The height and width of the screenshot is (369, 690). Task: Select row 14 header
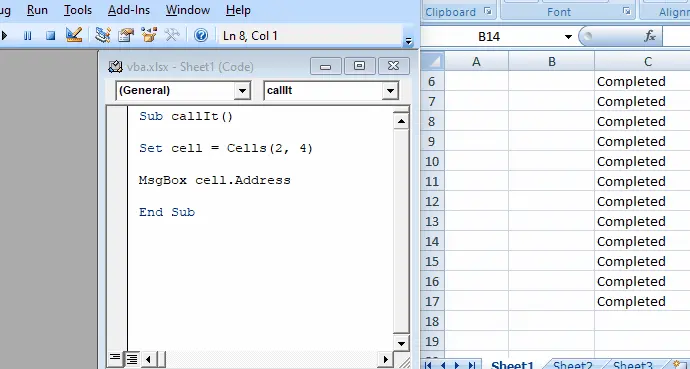point(432,241)
